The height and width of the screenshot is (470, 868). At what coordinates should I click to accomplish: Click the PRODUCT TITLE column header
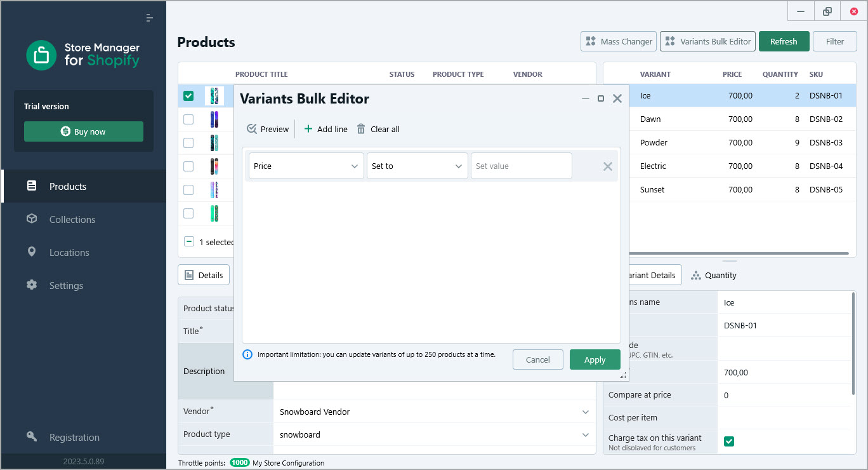261,74
